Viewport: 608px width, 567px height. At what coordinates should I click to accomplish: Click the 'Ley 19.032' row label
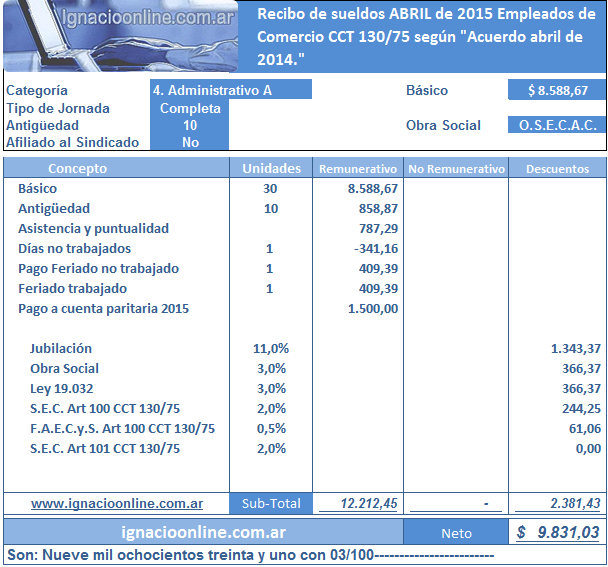click(x=62, y=389)
